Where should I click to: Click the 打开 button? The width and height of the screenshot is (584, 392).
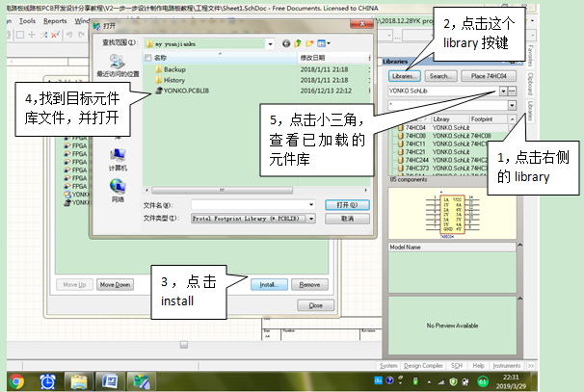coord(347,205)
